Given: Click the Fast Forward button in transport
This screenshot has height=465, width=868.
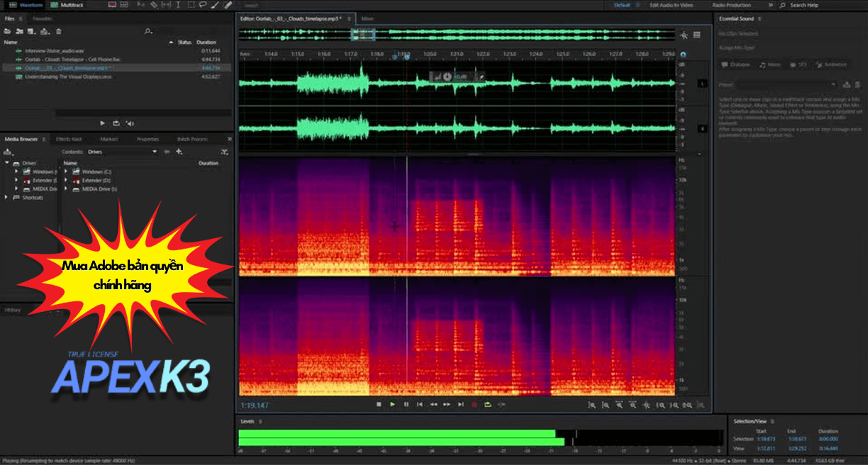Looking at the screenshot, I should [x=447, y=404].
